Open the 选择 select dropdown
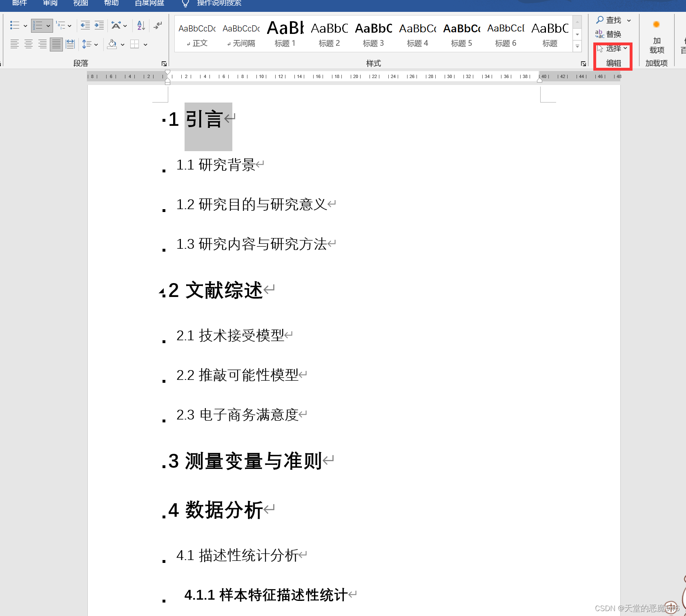This screenshot has height=616, width=686. click(612, 49)
